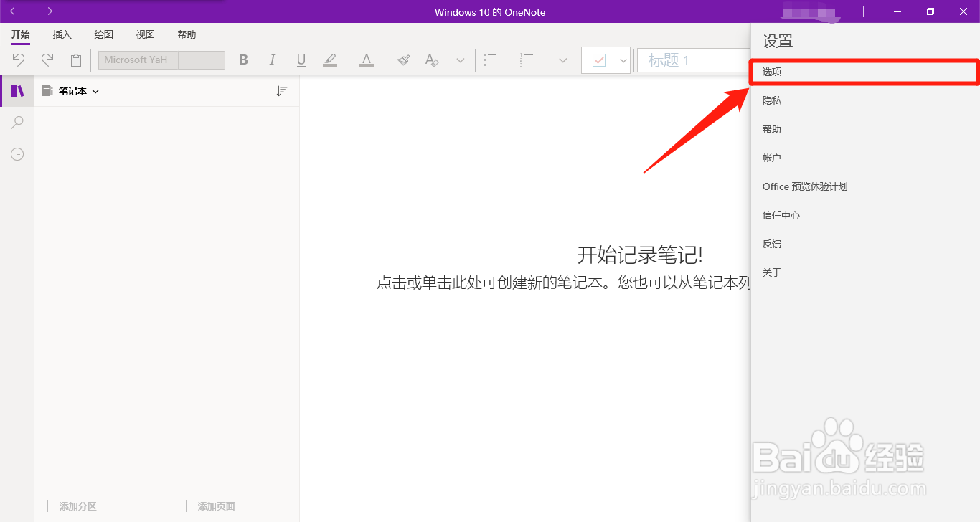The image size is (980, 522).
Task: Open the 开始 ribbon tab
Action: pos(21,34)
